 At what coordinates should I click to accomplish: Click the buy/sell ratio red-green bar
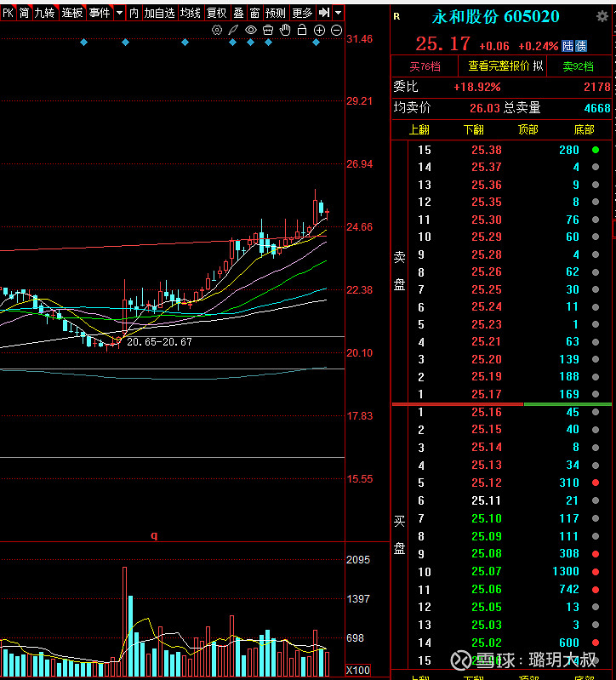(x=501, y=404)
